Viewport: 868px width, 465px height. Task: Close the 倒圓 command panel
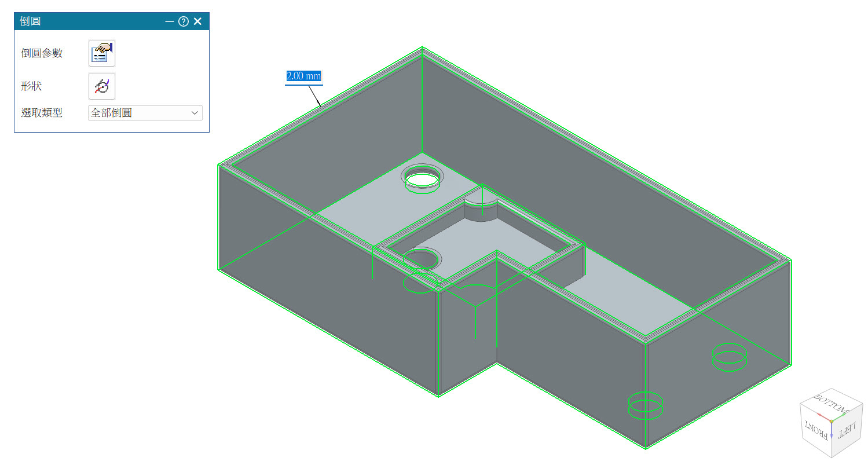[198, 21]
